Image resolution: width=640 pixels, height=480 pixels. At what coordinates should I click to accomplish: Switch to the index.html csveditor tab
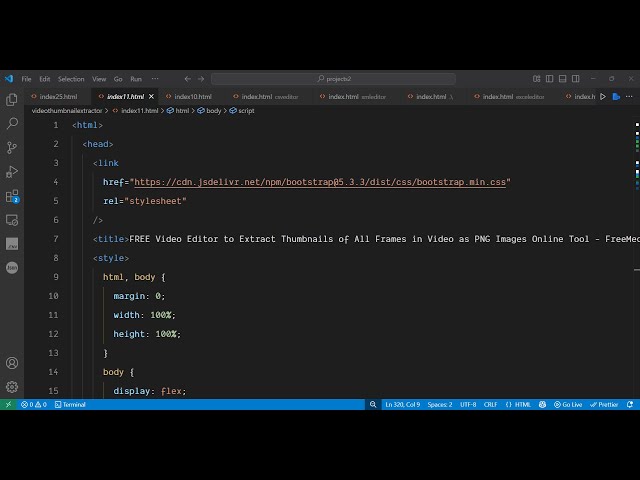tap(269, 97)
